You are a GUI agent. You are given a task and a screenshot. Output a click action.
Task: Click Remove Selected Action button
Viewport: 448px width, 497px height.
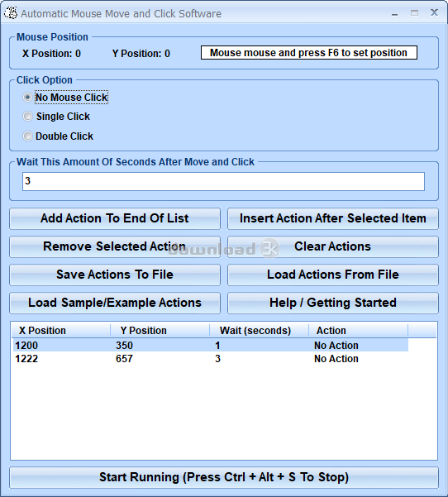[x=115, y=246]
